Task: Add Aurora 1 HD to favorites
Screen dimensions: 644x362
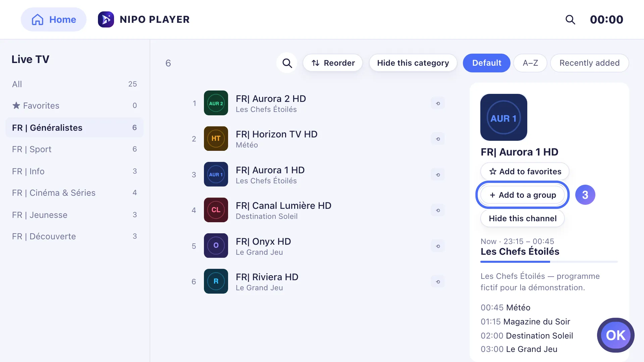Action: pyautogui.click(x=525, y=171)
